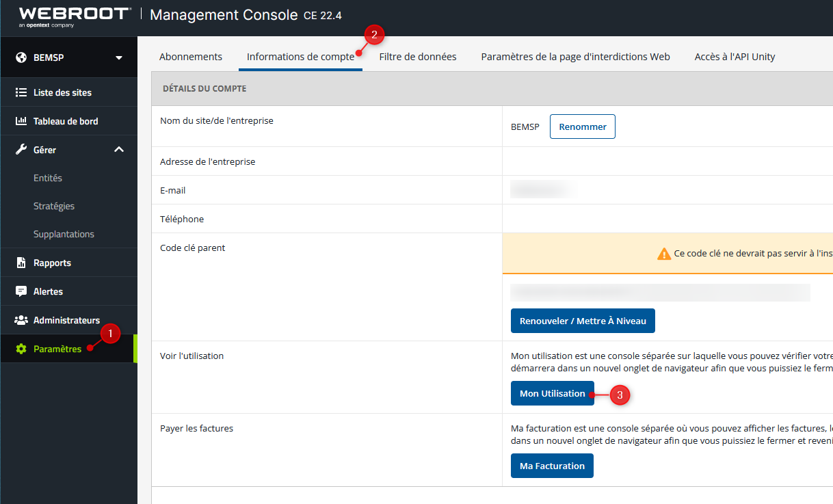Viewport: 833px width, 504px height.
Task: Click the green Paramètres gear icon
Action: point(21,349)
